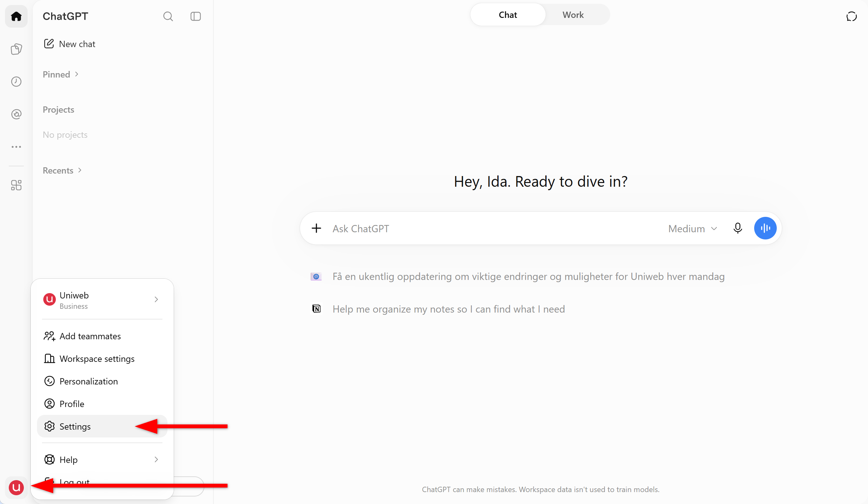The width and height of the screenshot is (868, 504).
Task: Click the red Uniweb avatar in bottom left corner
Action: 16,487
